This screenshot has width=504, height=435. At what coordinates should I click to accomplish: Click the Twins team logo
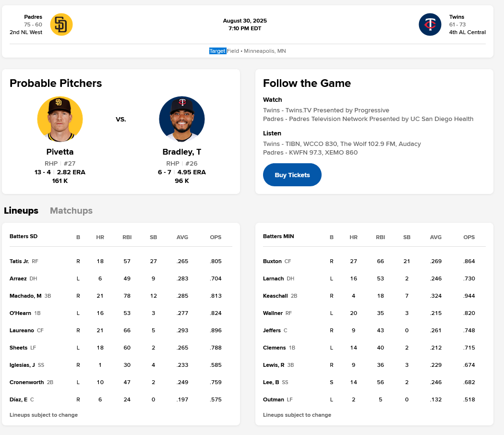click(430, 24)
